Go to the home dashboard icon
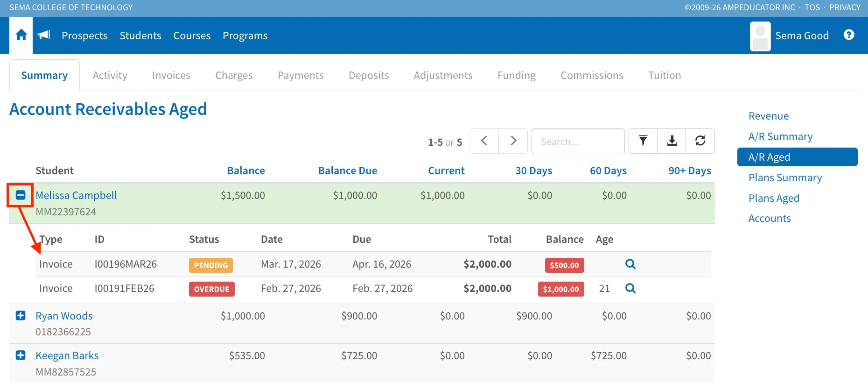868x383 pixels. click(x=21, y=35)
